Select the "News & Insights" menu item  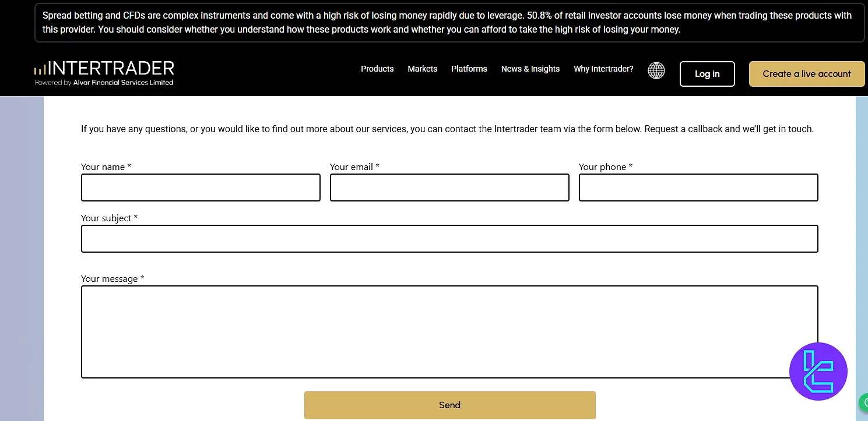tap(530, 69)
